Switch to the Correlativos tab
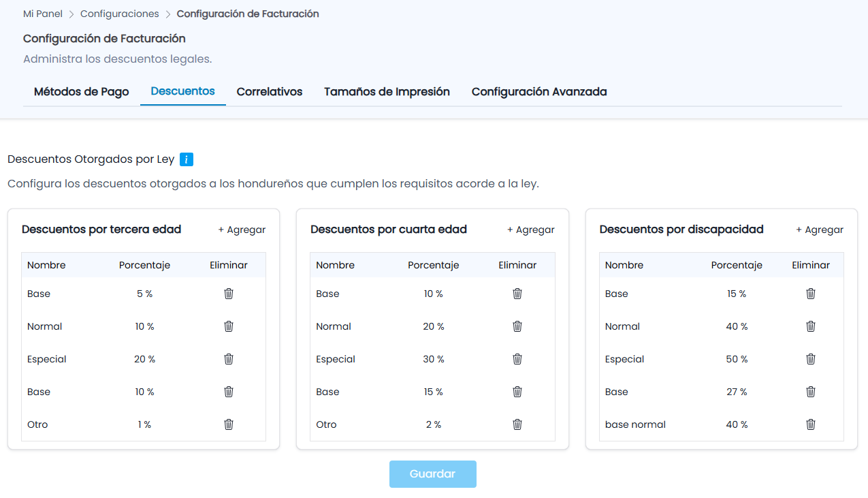Viewport: 868px width, 498px height. (270, 91)
